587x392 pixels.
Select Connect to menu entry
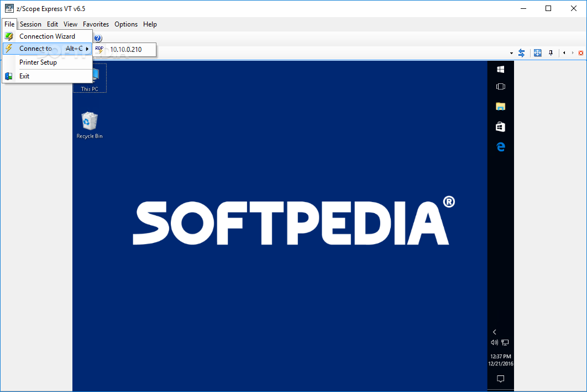(47, 49)
